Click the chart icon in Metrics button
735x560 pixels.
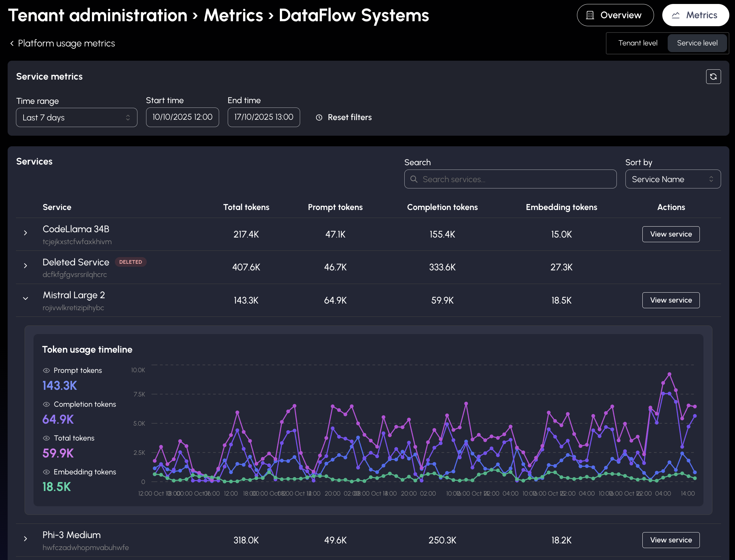tap(675, 15)
